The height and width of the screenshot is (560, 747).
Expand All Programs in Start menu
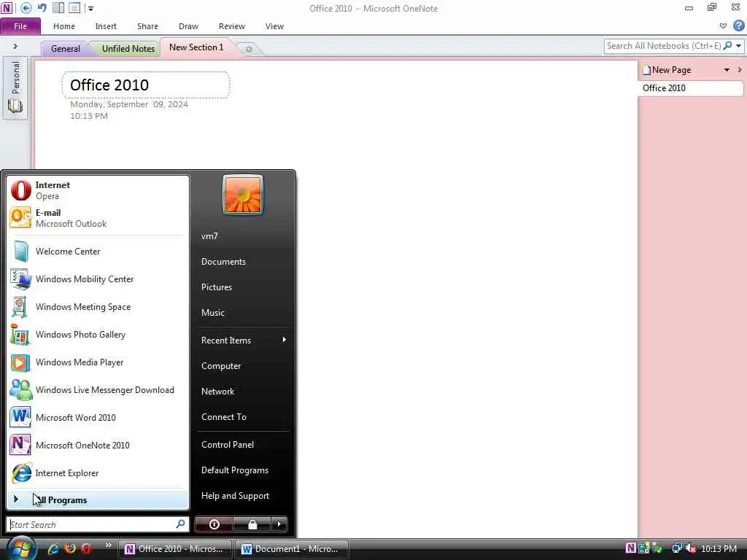coord(97,500)
